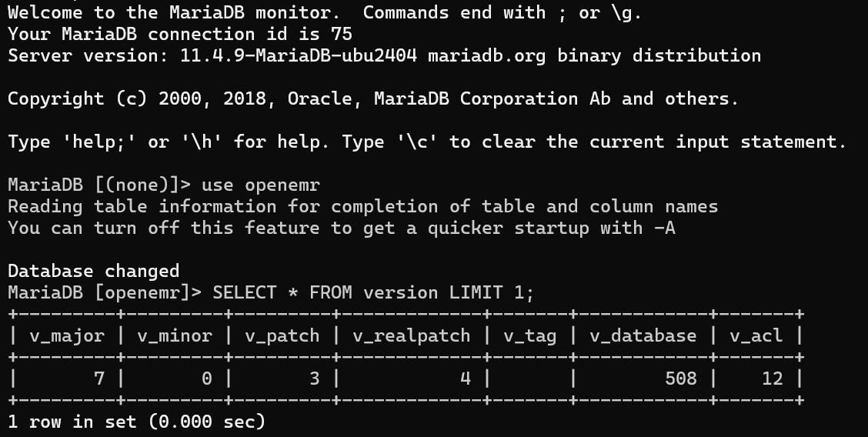
Task: Click the 'use openemr' command text
Action: point(261,185)
